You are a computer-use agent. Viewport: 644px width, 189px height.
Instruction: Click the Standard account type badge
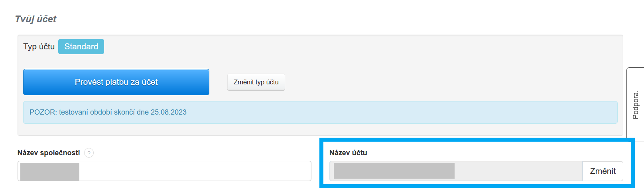(x=81, y=47)
